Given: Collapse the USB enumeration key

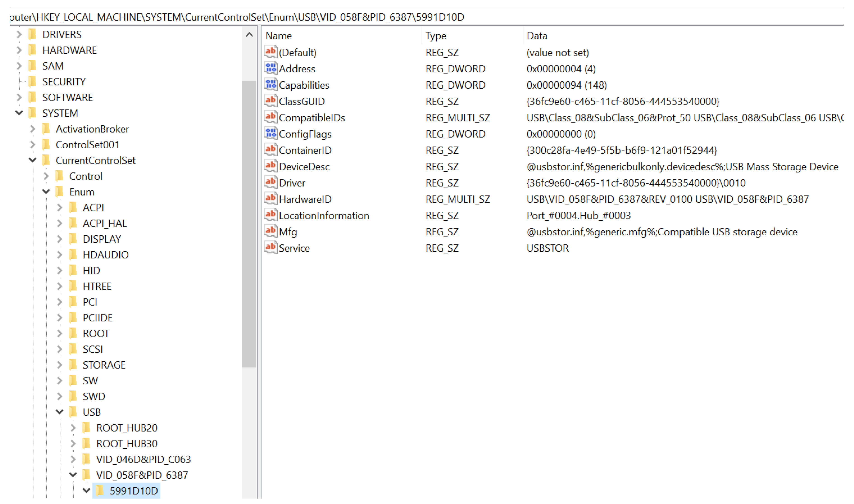Looking at the screenshot, I should tap(60, 412).
